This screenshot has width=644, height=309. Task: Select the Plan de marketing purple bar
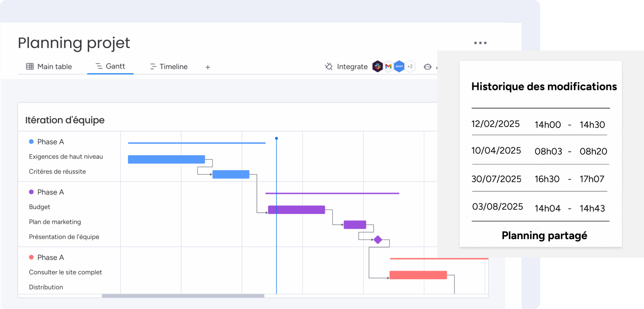(x=355, y=225)
